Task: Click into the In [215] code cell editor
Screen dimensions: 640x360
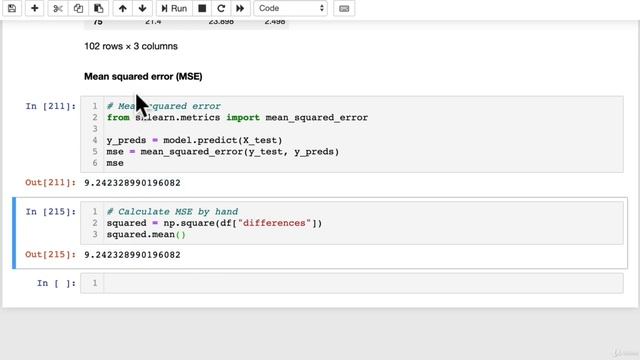Action: coord(352,223)
